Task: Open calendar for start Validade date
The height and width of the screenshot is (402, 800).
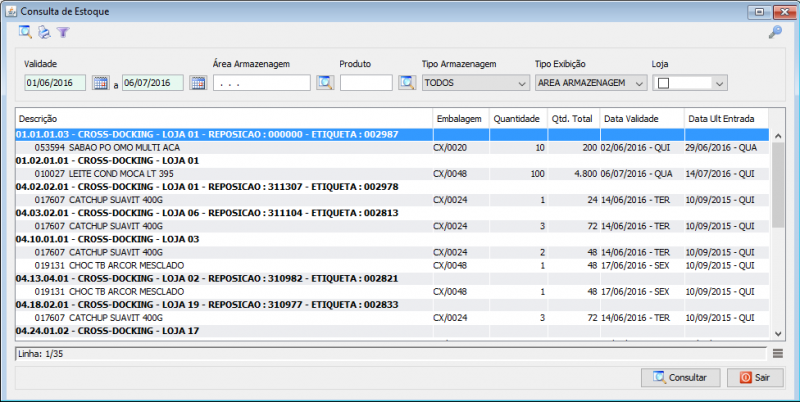Action: 101,83
